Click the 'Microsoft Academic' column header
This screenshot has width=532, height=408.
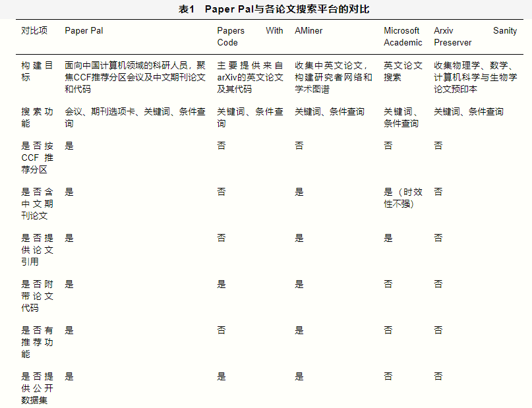point(403,36)
